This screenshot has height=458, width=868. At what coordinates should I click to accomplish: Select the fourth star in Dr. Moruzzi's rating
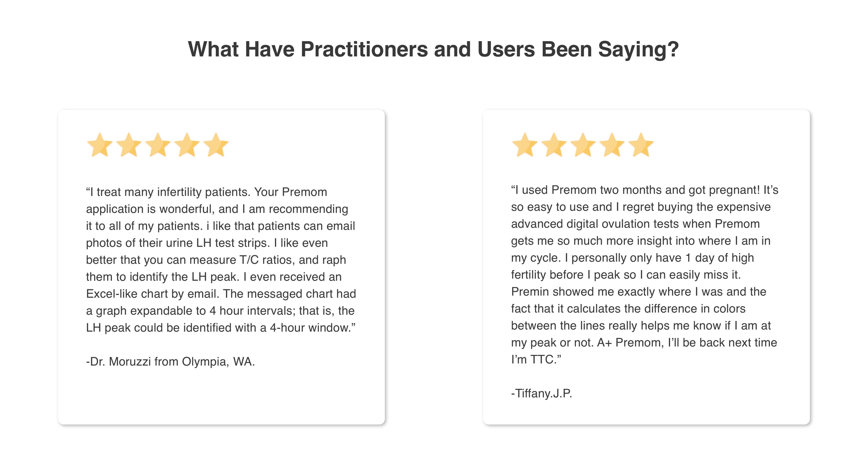coord(187,145)
